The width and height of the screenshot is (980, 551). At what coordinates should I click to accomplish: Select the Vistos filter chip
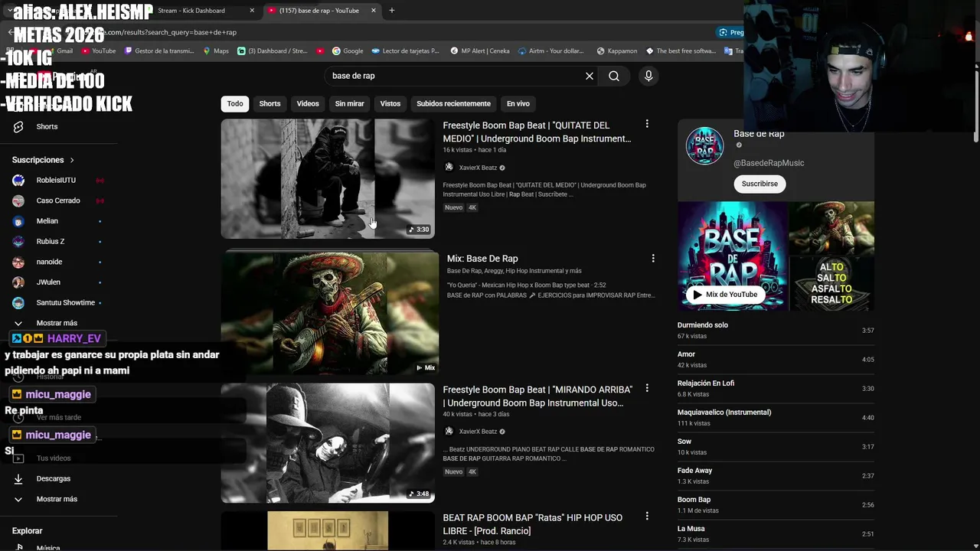click(390, 103)
